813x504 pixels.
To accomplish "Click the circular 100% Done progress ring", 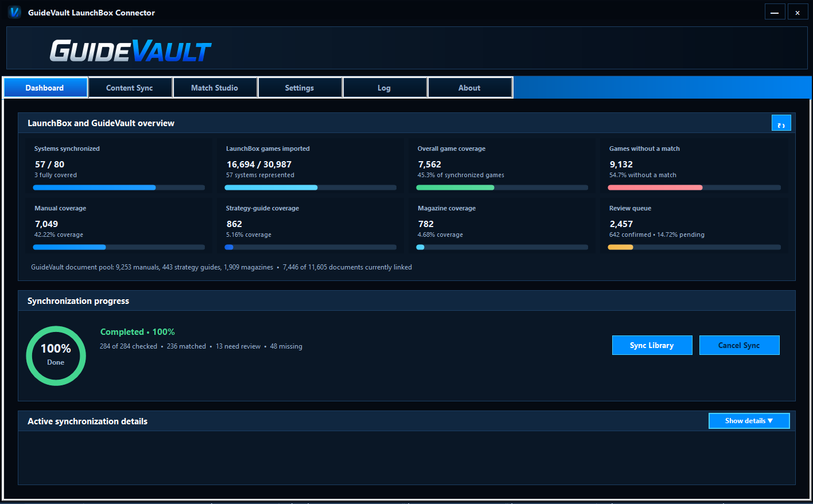I will (56, 355).
